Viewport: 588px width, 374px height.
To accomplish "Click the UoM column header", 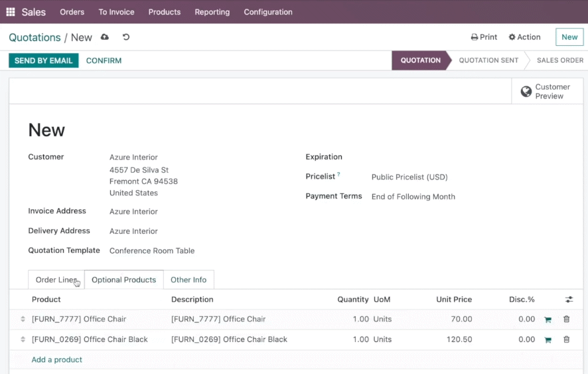I will [382, 300].
